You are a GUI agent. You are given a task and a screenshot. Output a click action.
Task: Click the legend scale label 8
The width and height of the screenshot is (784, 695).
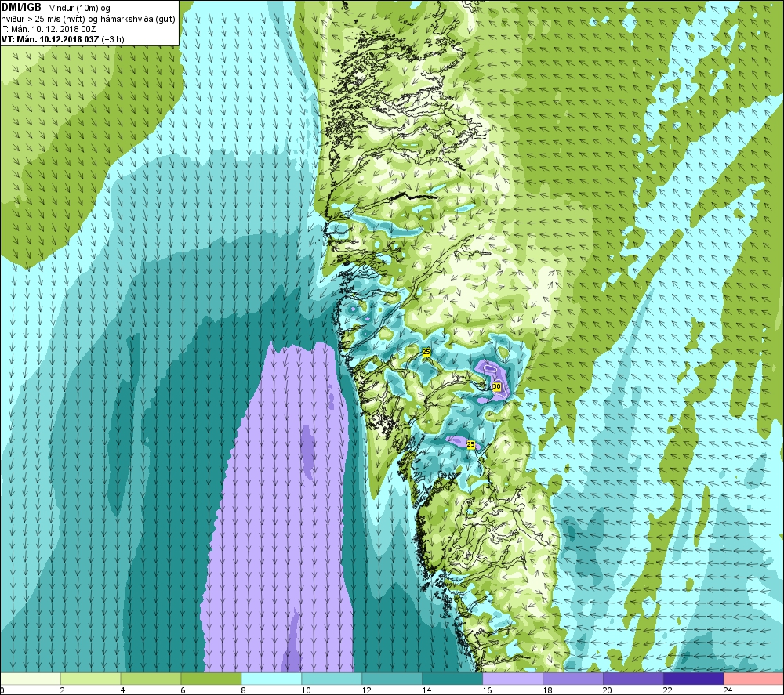244,690
